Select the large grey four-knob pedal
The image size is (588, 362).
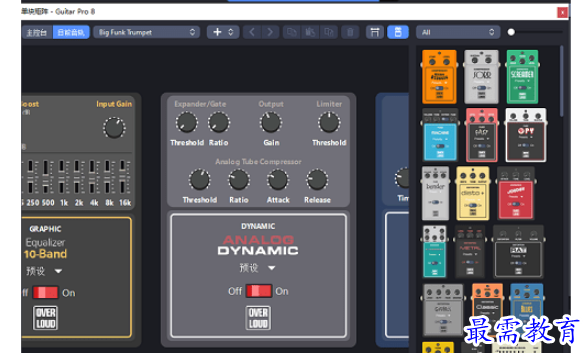[443, 310]
